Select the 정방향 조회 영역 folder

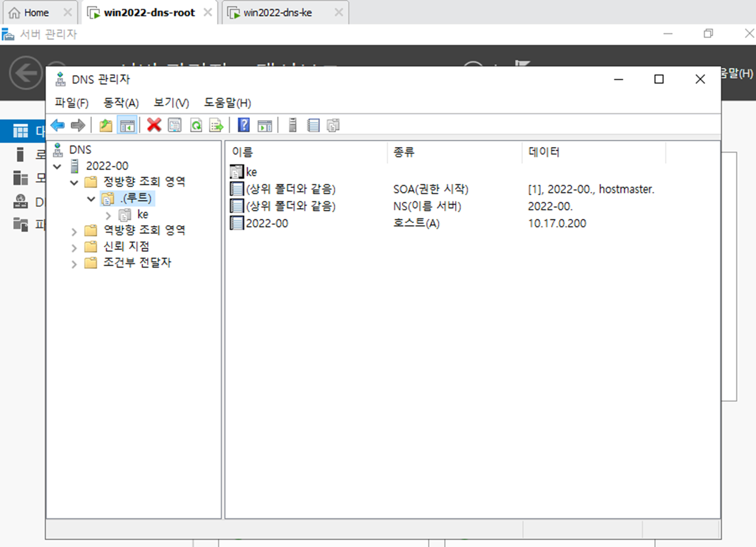[x=144, y=182]
